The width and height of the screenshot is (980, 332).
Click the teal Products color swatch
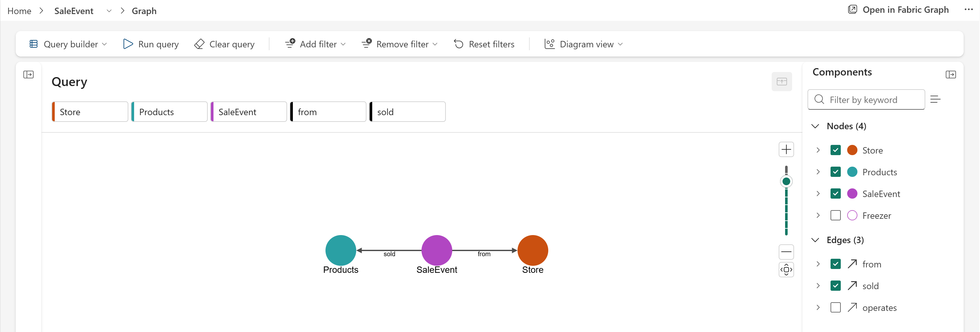pos(852,172)
